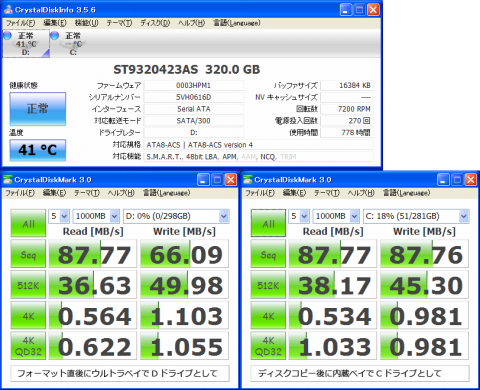Open 編集 menu in right CrystalDiskMark
Screen dimensions: 480x390
point(294,193)
